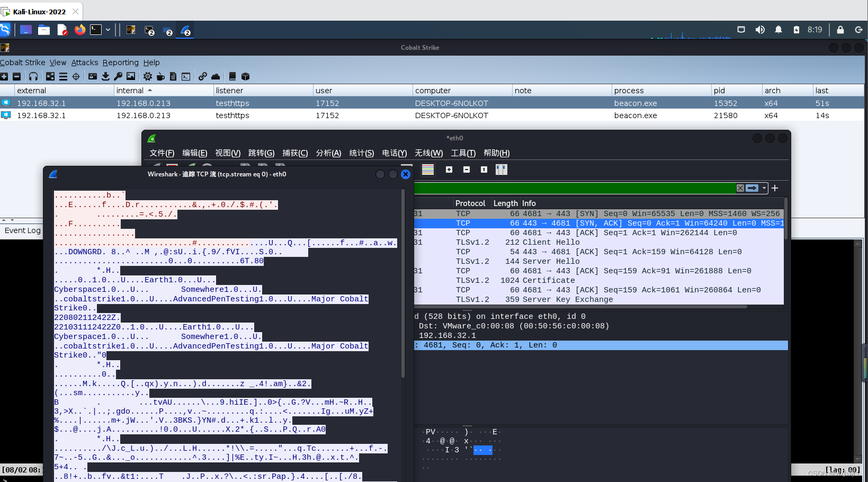Click the downloads arrow icon

[x=105, y=76]
